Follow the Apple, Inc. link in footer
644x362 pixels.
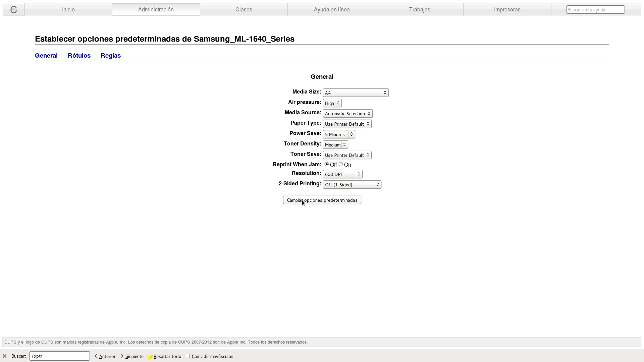pyautogui.click(x=116, y=342)
